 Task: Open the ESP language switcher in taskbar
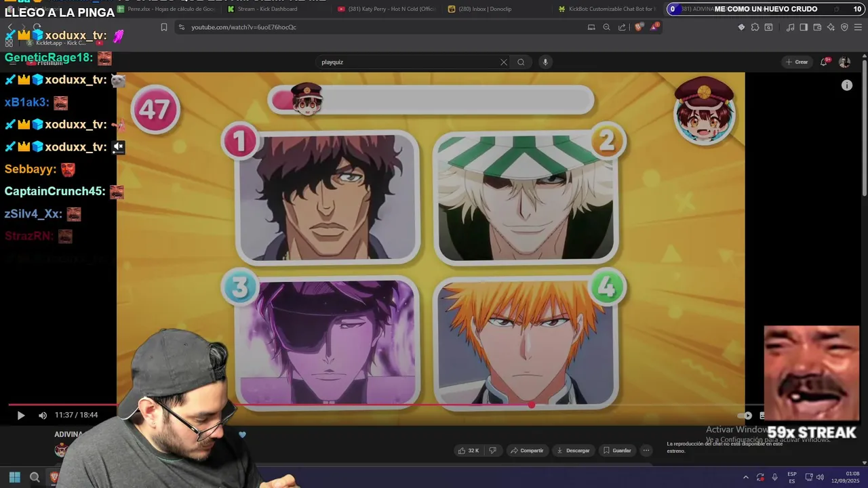(792, 477)
